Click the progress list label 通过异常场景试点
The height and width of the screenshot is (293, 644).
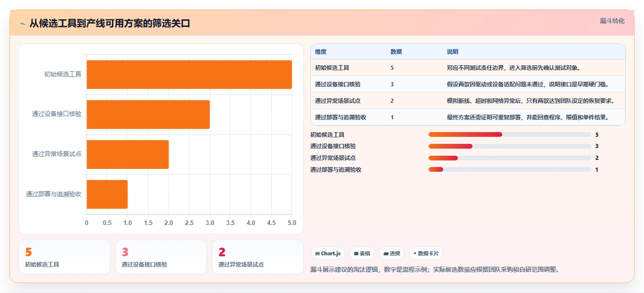pyautogui.click(x=333, y=158)
